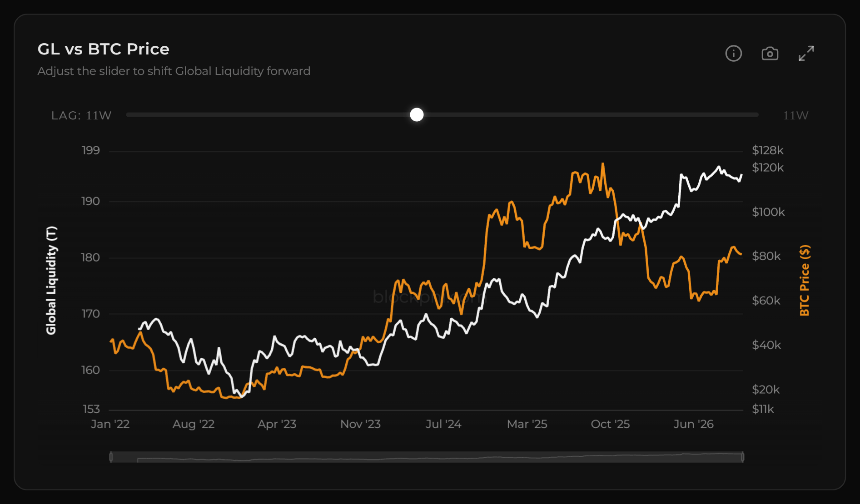This screenshot has height=504, width=860.
Task: Click the '$100k' axis value
Action: 768,212
